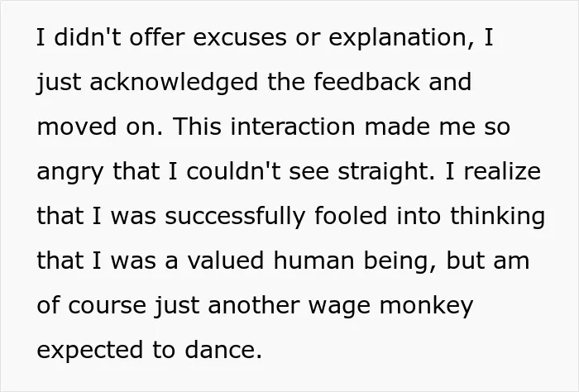Click on the word "expected"

pyautogui.click(x=89, y=351)
